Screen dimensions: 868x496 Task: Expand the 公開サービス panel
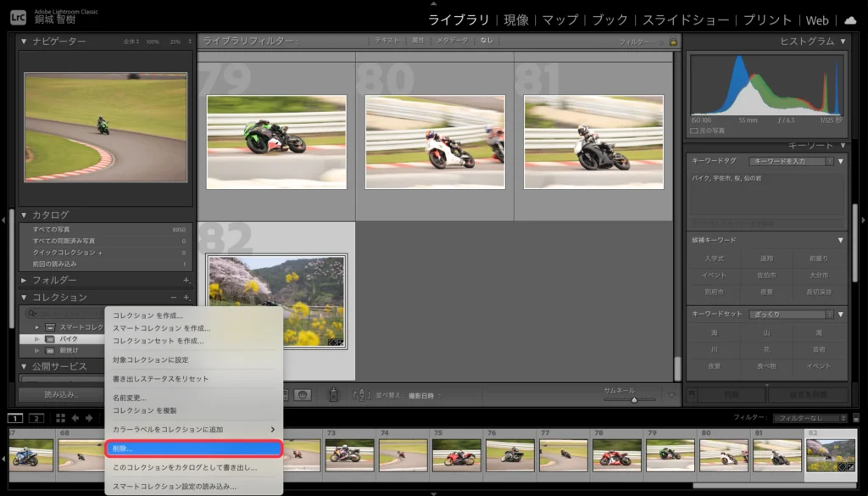tap(24, 366)
